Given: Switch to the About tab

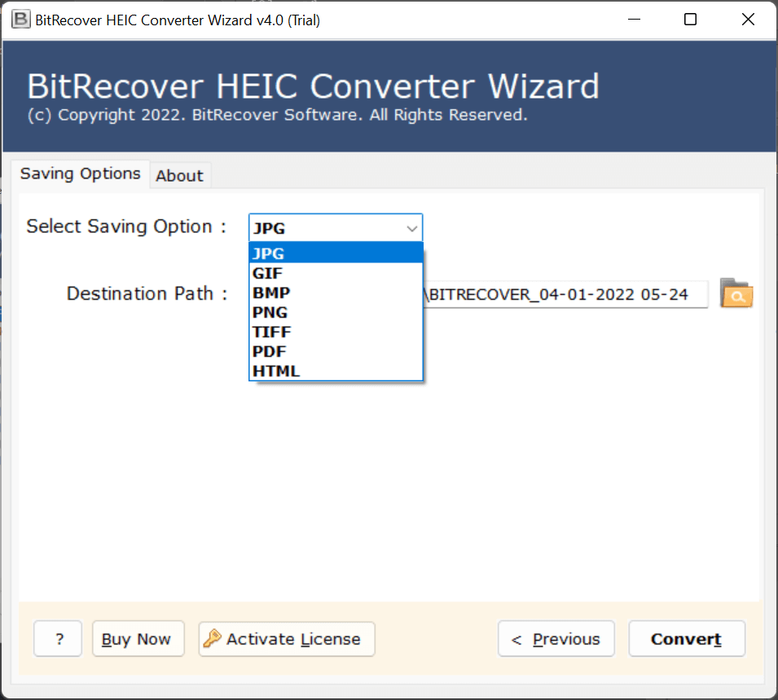Looking at the screenshot, I should (179, 176).
